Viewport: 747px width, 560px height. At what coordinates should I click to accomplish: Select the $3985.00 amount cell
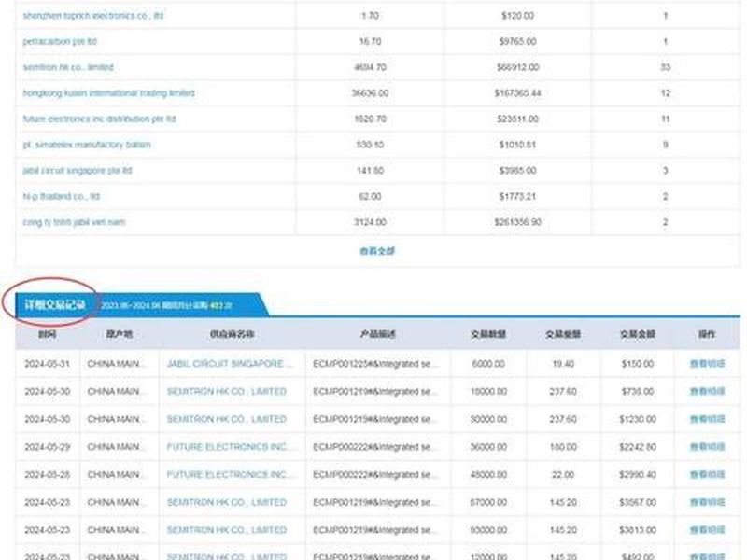pyautogui.click(x=518, y=171)
